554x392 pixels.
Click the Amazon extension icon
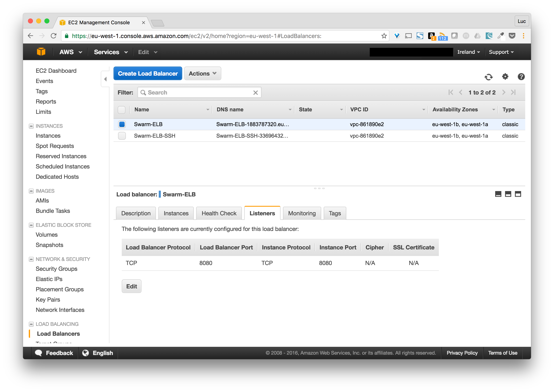[431, 36]
